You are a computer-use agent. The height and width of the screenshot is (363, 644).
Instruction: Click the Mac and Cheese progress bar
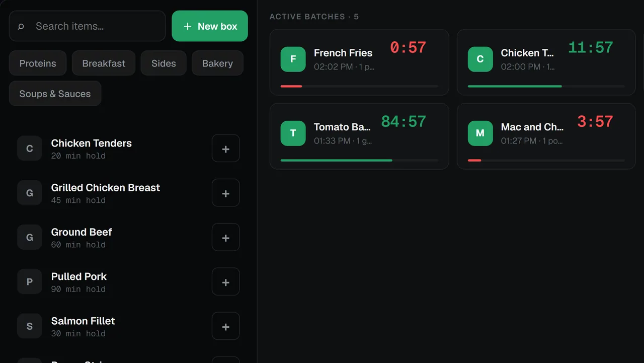pos(546,160)
